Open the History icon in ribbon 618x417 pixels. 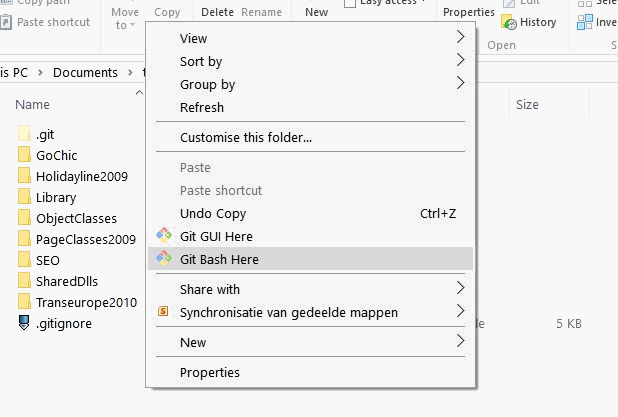click(x=510, y=22)
